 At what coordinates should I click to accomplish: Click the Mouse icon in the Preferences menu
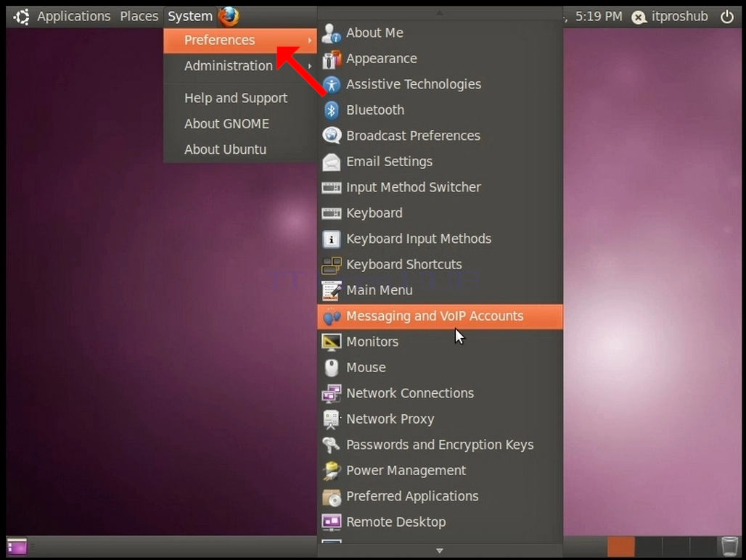click(x=331, y=368)
